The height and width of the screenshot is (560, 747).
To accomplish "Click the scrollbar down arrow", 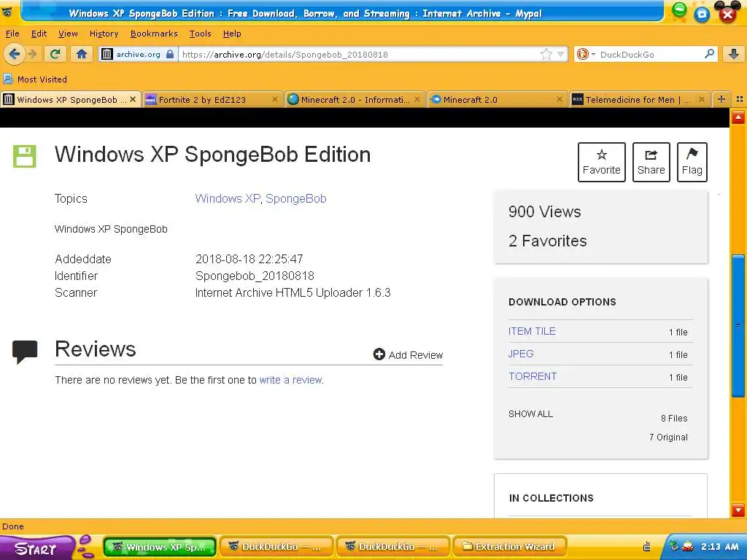I will tap(738, 510).
